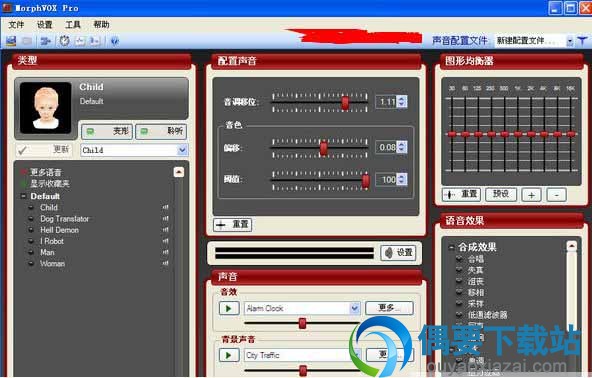This screenshot has width=592, height=378.
Task: Click the red 更多语音 get-more-voices icon
Action: click(x=24, y=172)
